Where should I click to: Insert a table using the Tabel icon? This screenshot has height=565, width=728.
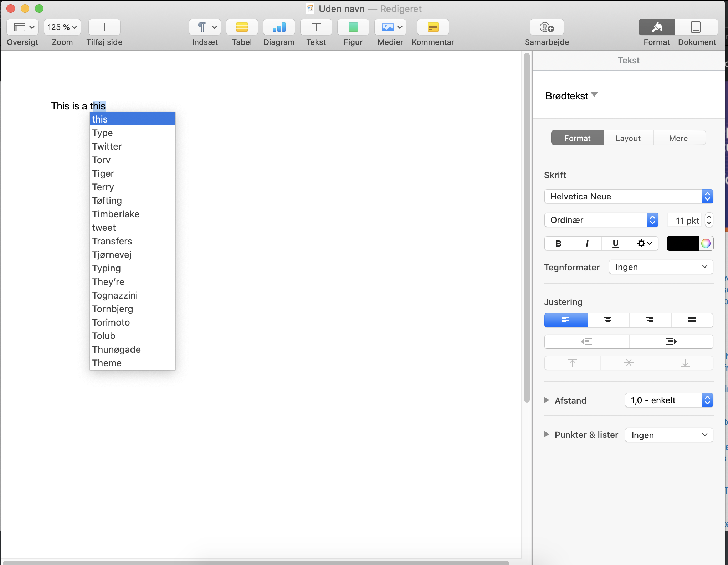coord(242,27)
